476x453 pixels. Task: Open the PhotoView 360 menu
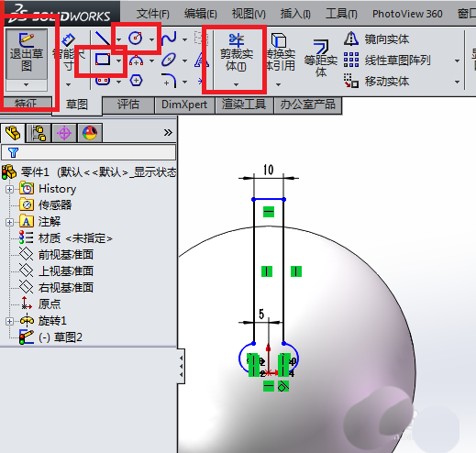coord(407,14)
